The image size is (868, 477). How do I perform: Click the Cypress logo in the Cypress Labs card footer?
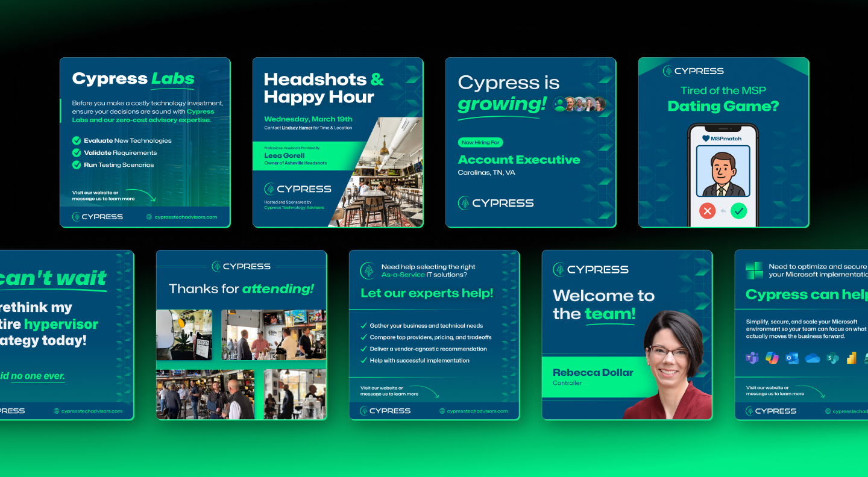click(x=98, y=217)
